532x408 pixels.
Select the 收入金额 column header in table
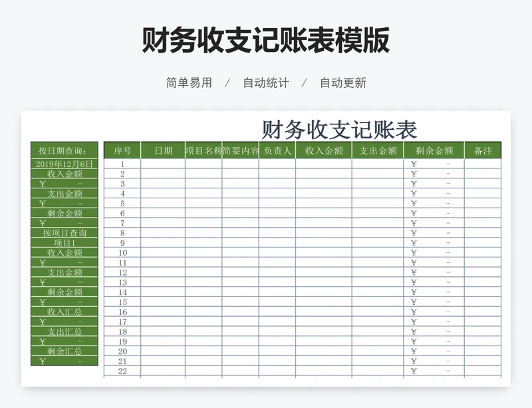pyautogui.click(x=324, y=150)
